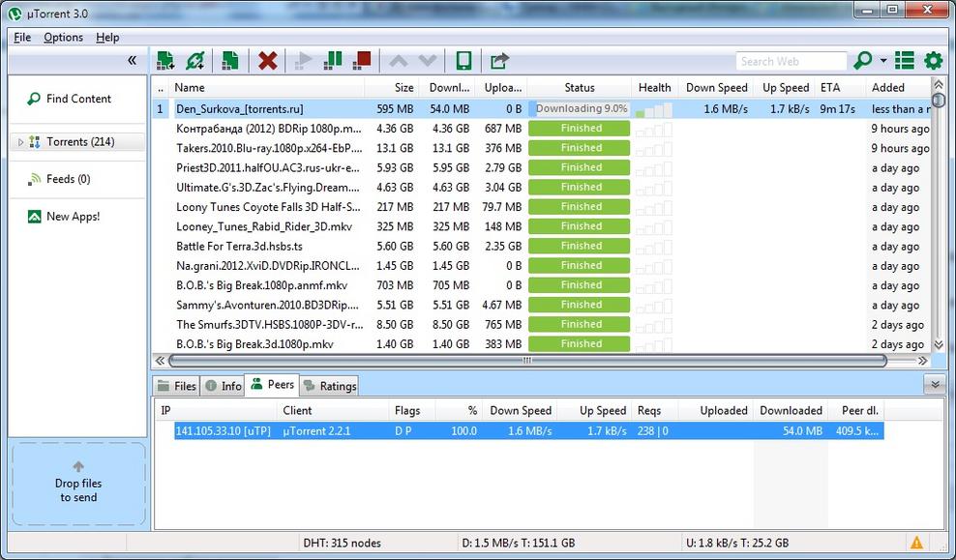The image size is (956, 560).
Task: Move torrent down in queue
Action: point(428,61)
